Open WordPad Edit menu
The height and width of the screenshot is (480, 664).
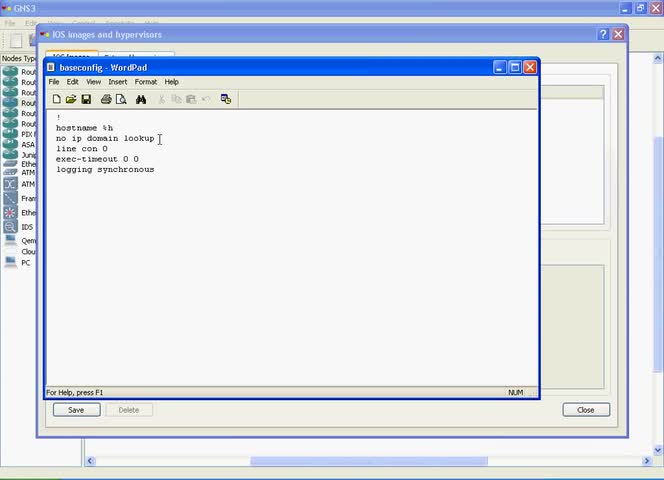click(x=72, y=82)
